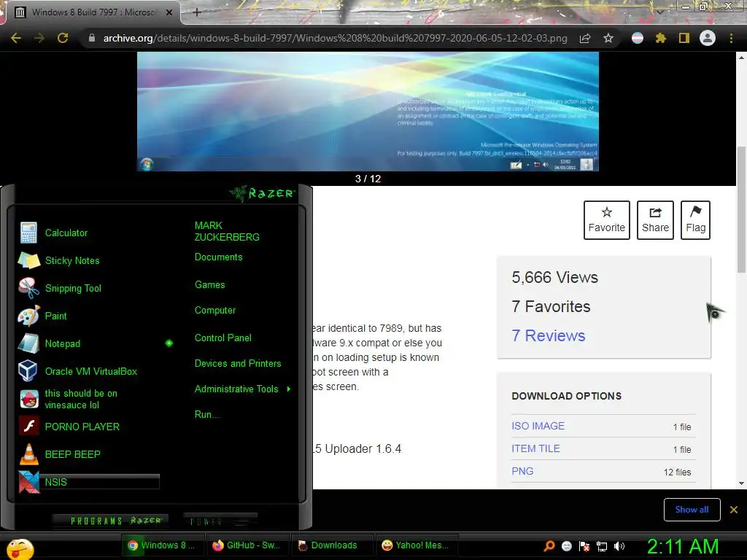Open the 7 Reviews link

(549, 335)
